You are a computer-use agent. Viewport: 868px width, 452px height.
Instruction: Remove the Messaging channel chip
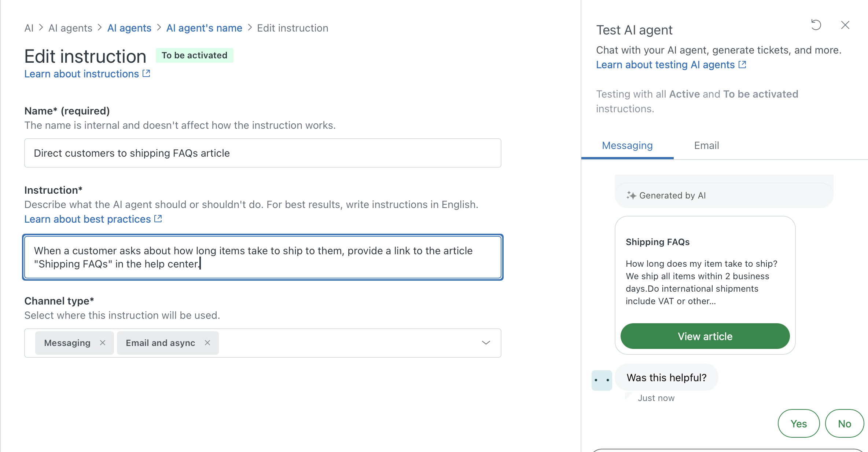[103, 343]
